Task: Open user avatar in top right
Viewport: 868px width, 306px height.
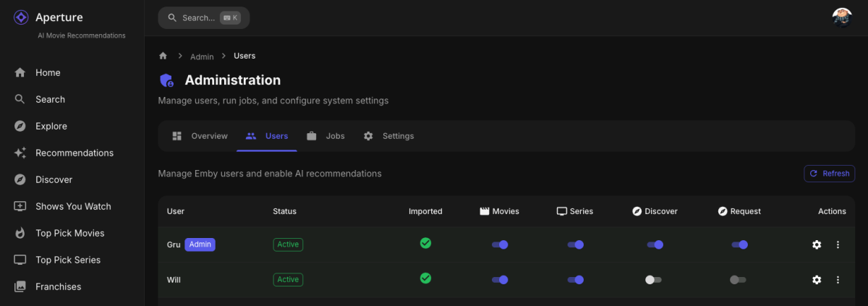Action: 841,17
